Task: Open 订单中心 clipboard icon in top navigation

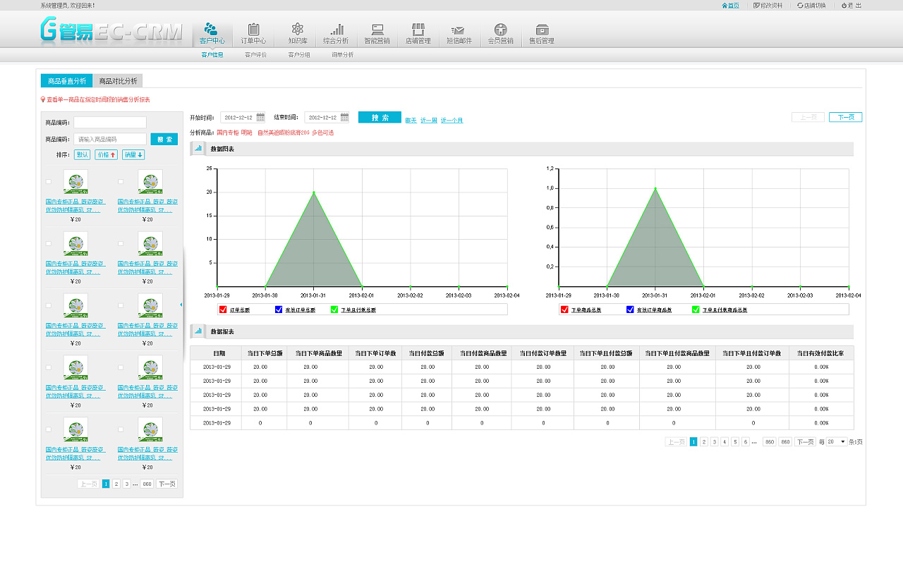Action: point(253,30)
